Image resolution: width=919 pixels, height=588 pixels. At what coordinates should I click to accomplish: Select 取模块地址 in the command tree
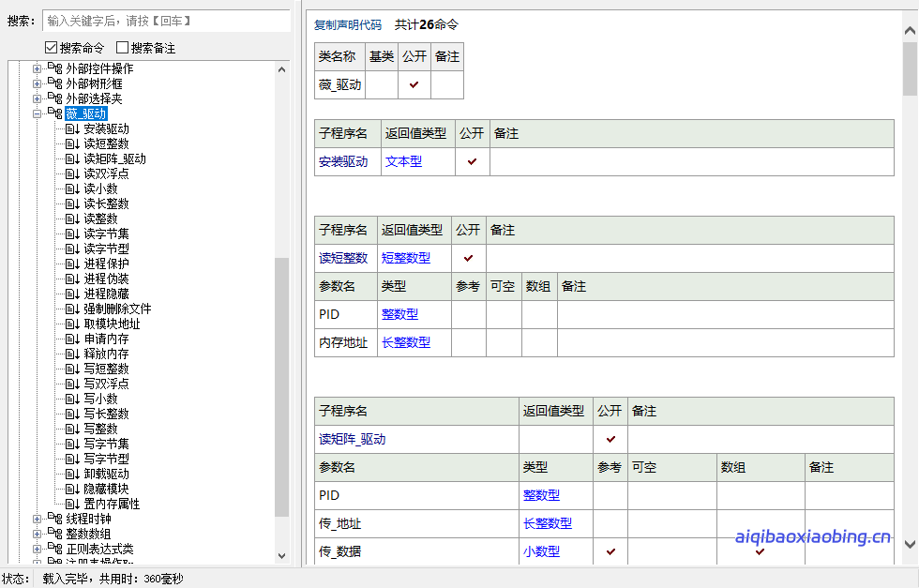click(112, 324)
